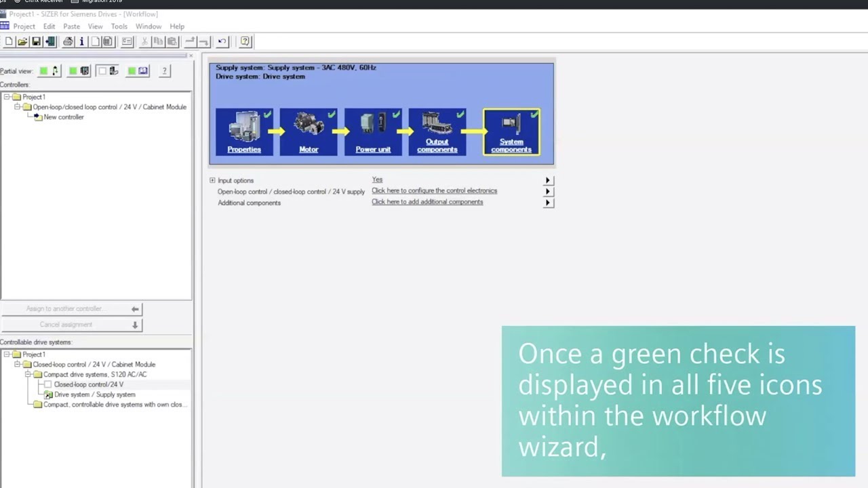The image size is (868, 488).
Task: Print using the printer toolbar icon
Action: coord(68,41)
